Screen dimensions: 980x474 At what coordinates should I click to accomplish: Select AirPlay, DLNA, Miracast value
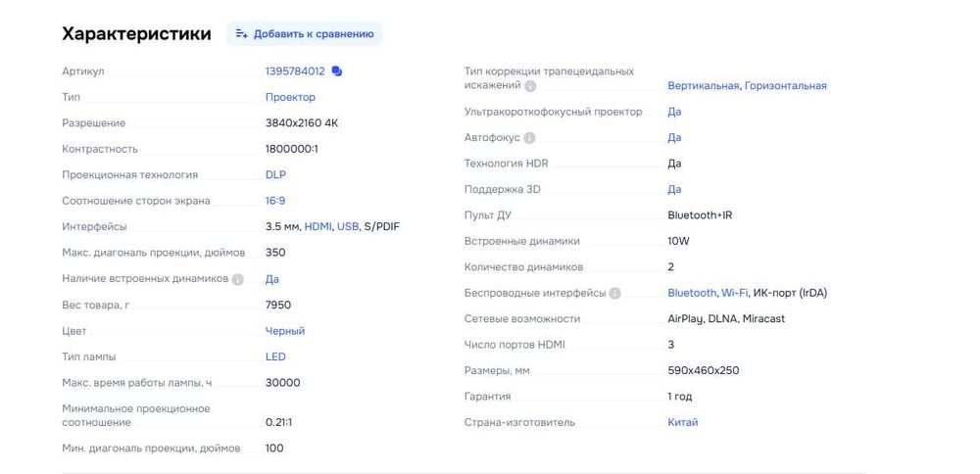point(726,318)
